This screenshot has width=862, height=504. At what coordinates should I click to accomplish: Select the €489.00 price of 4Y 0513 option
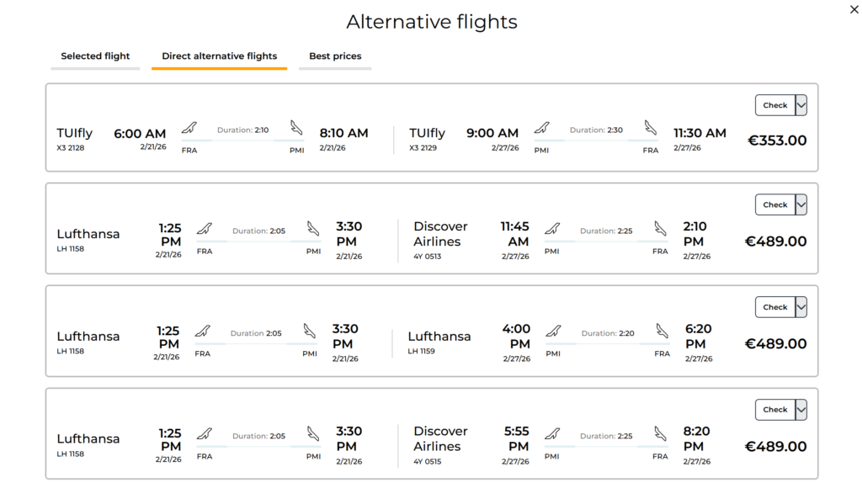coord(775,241)
